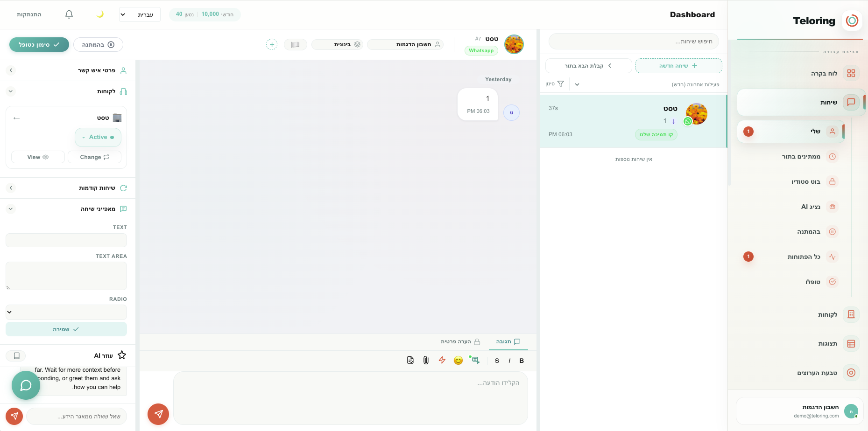Screen dimensions: 868x431
Task: Expand the שיחות קודמות section
Action: [68, 188]
